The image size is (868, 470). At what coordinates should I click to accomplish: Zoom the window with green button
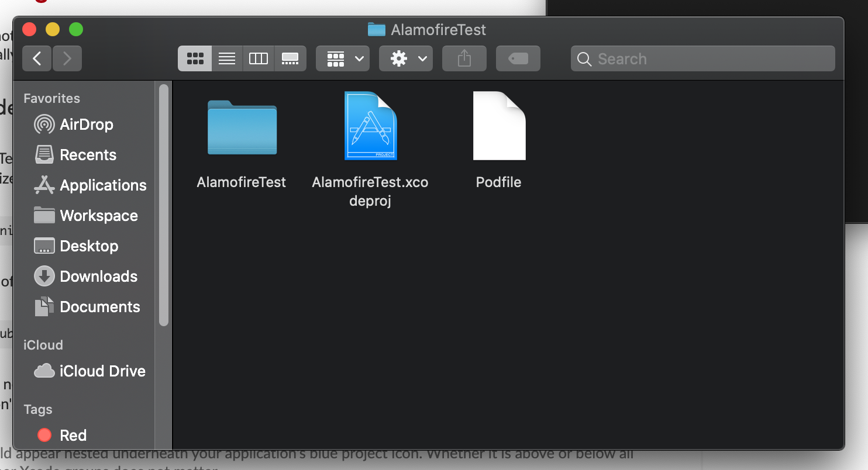point(76,29)
